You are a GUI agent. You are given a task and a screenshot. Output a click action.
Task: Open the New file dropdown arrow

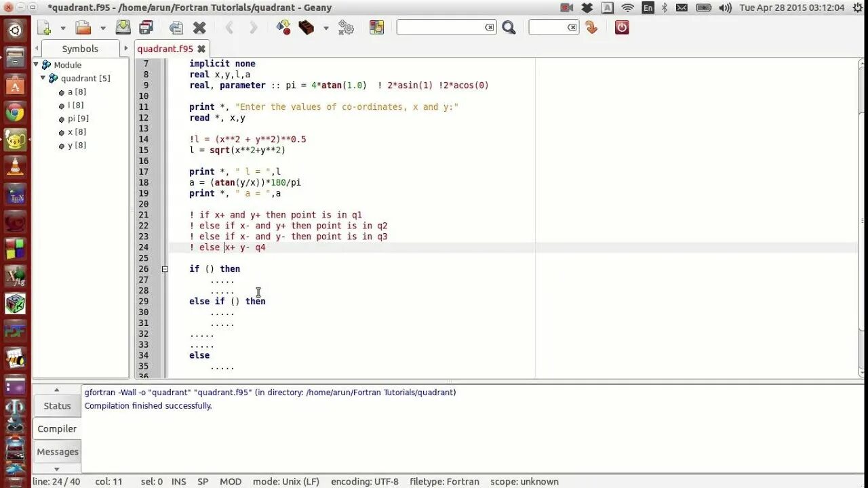tap(63, 27)
